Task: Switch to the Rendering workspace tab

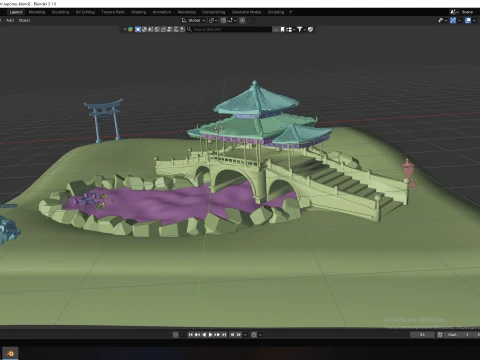Action: point(187,12)
